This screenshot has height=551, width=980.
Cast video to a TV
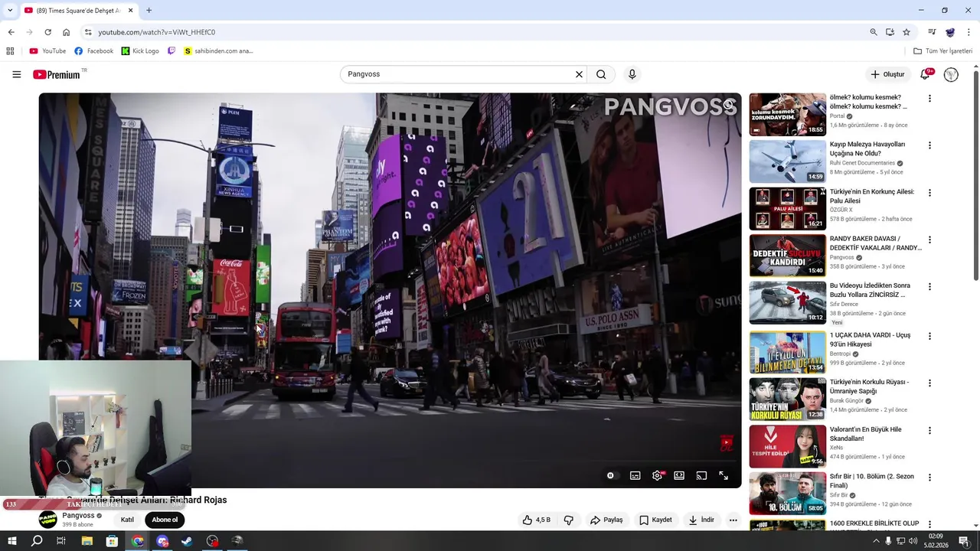click(x=701, y=475)
